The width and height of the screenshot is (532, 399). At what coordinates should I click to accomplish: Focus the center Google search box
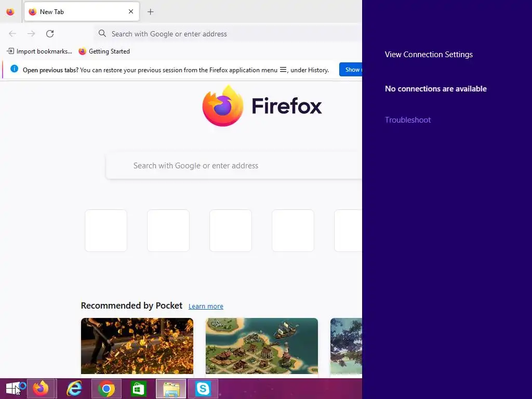click(x=234, y=166)
